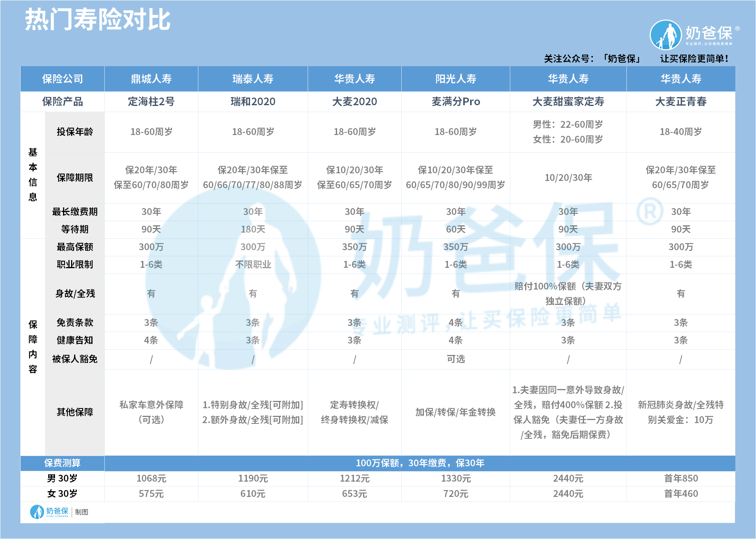
Task: Click the 女性：20-60周岁 text
Action: click(x=568, y=139)
